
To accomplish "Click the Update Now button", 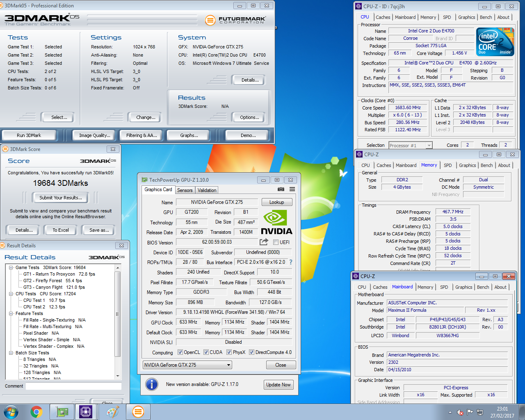I will click(278, 385).
